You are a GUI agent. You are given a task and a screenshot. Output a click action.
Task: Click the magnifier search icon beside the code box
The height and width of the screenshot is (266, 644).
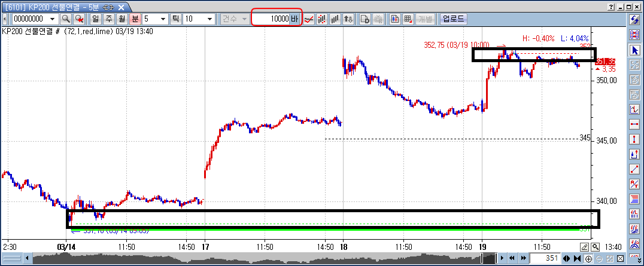point(66,19)
